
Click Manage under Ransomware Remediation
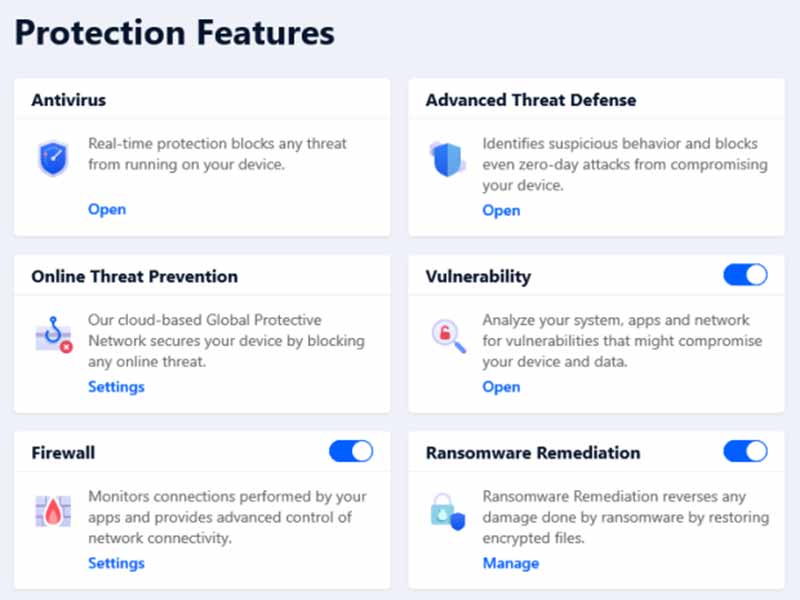(511, 563)
